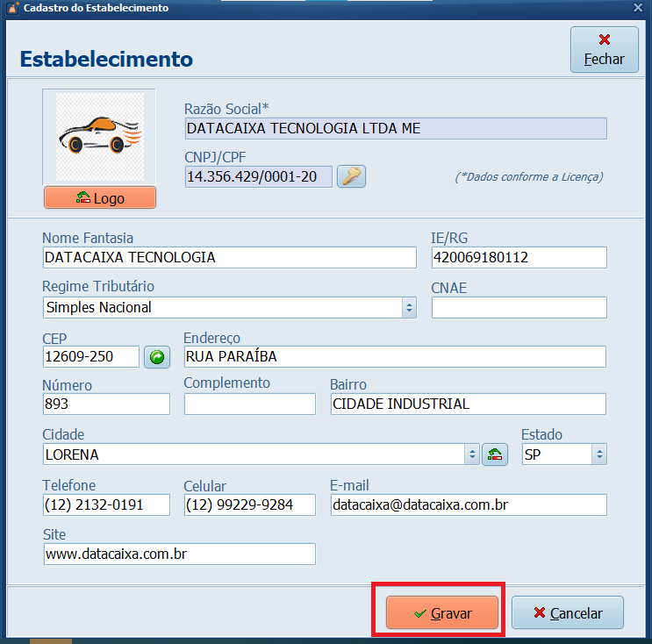Open the Estado dropdown

pos(599,454)
